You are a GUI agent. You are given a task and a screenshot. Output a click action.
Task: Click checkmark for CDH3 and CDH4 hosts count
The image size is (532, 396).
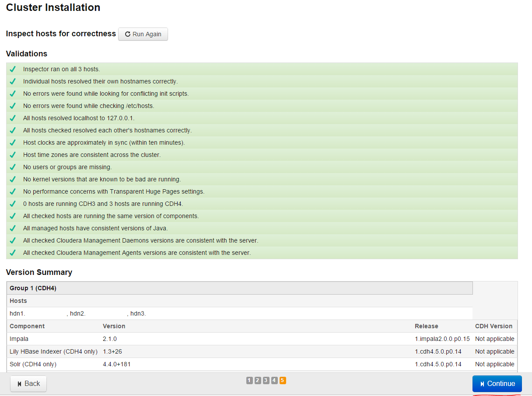13,204
